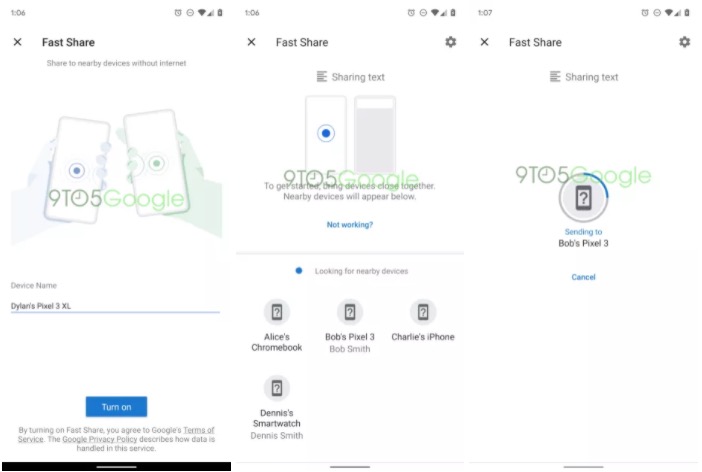This screenshot has width=702, height=472.
Task: Tap the Sharing text icon in middle screen
Action: pos(322,77)
